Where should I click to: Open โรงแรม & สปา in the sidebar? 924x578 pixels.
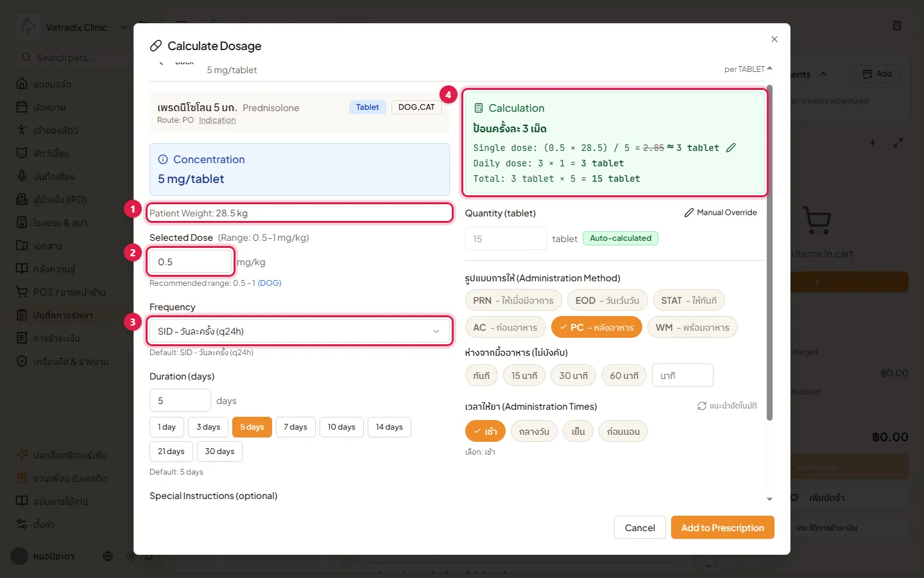click(x=60, y=223)
